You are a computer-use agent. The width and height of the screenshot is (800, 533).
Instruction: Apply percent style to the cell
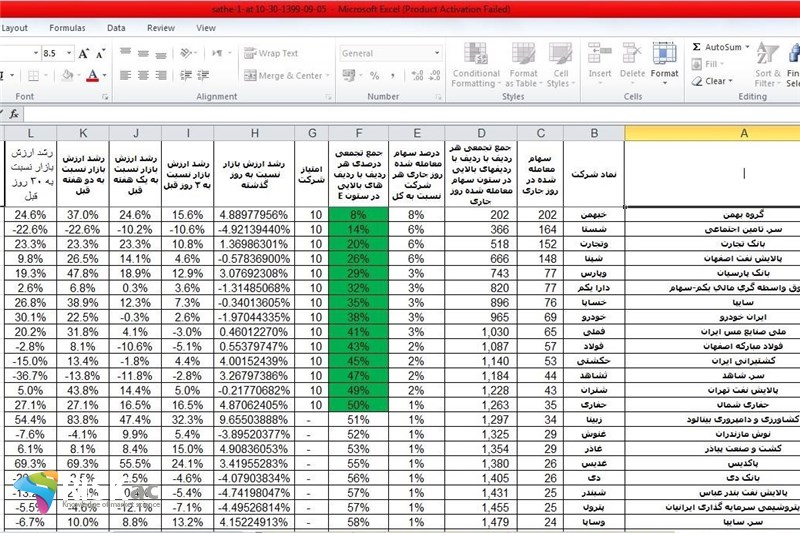(x=374, y=75)
